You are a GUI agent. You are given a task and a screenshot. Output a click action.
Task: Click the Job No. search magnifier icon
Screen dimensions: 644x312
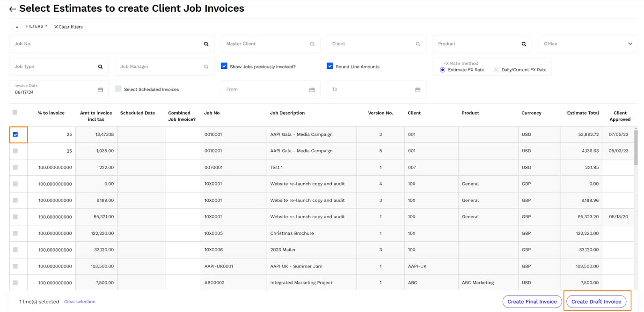(x=206, y=44)
